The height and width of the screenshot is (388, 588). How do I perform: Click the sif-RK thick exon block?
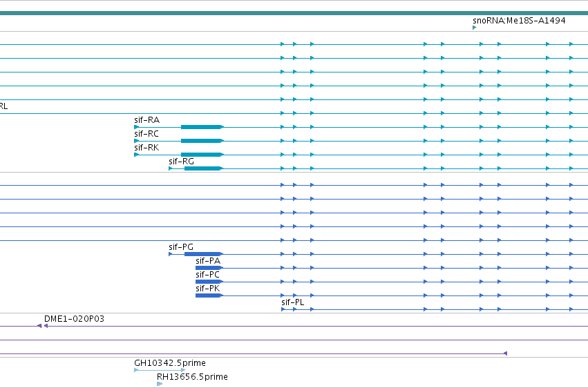point(202,155)
